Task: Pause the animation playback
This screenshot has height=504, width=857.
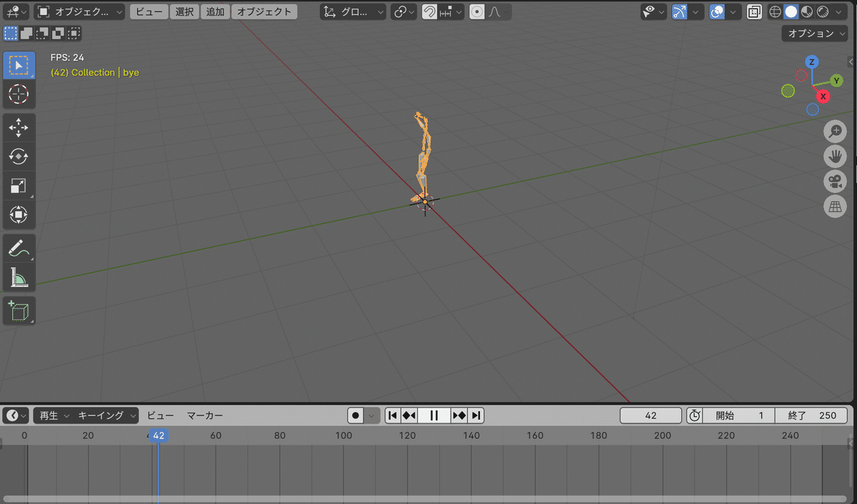Action: (433, 415)
